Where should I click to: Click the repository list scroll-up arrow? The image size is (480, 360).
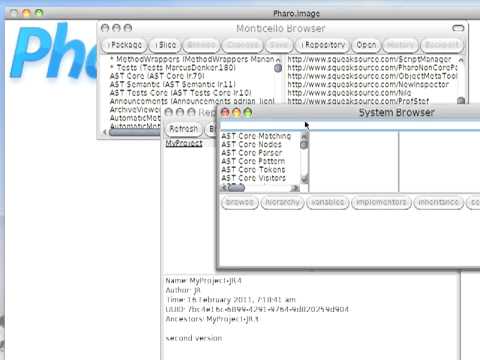coord(461,60)
